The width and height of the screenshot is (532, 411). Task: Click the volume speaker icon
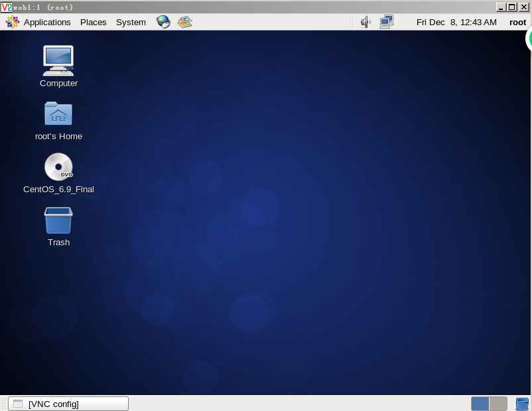366,23
